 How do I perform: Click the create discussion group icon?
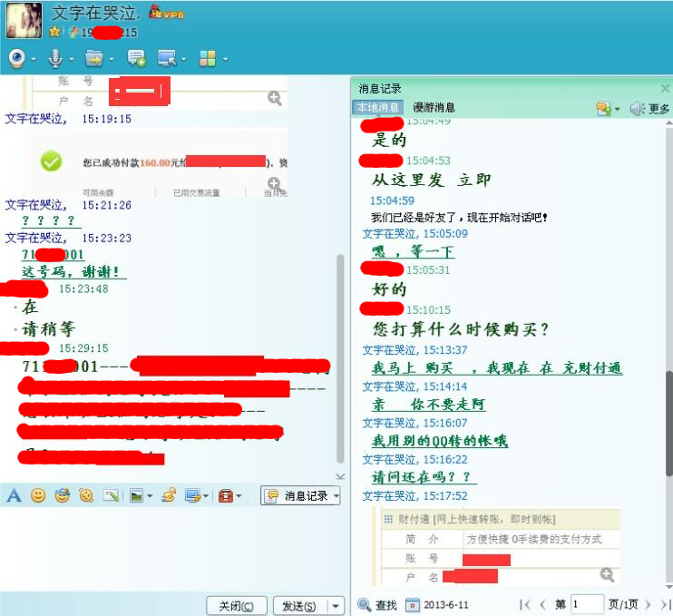tap(136, 58)
